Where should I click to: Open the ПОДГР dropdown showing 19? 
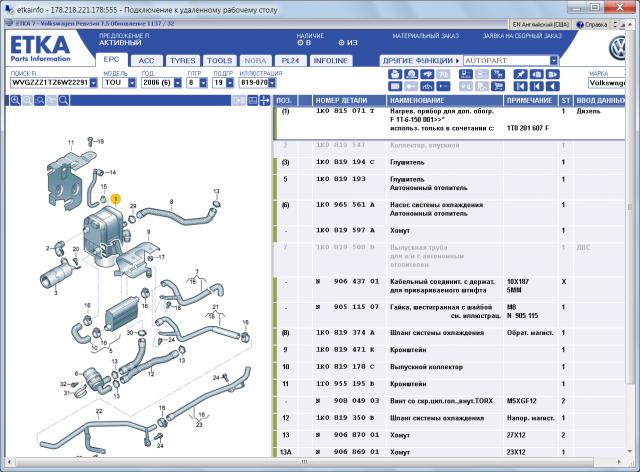click(x=230, y=82)
